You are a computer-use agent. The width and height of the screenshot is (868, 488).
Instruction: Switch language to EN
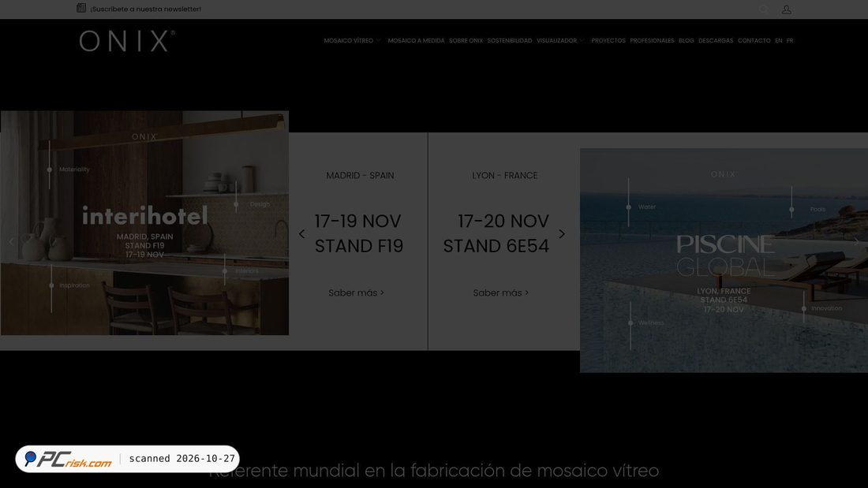click(x=778, y=40)
